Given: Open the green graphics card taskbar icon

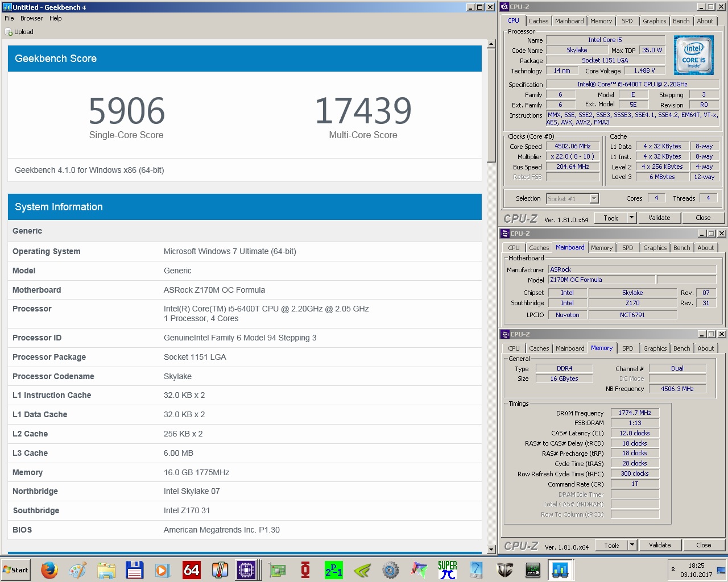Looking at the screenshot, I should 277,569.
